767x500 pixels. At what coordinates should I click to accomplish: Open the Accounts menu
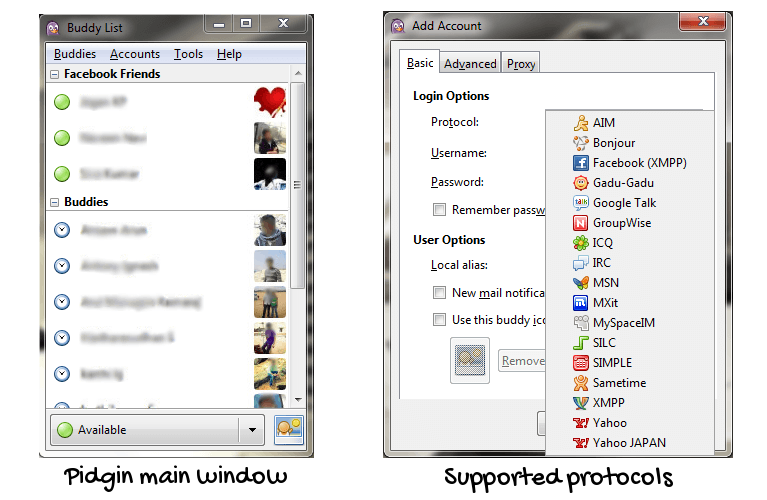click(135, 54)
